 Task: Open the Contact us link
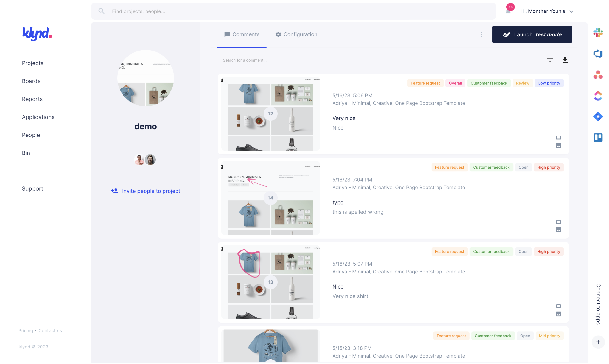point(50,330)
